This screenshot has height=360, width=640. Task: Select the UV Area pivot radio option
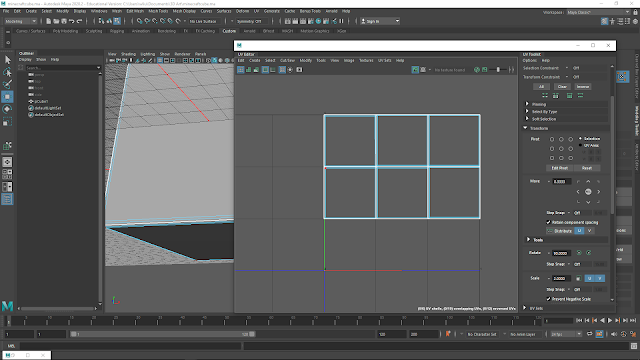[580, 146]
